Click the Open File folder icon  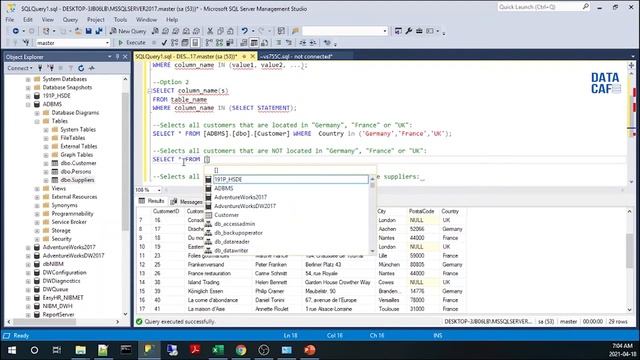[x=78, y=31]
